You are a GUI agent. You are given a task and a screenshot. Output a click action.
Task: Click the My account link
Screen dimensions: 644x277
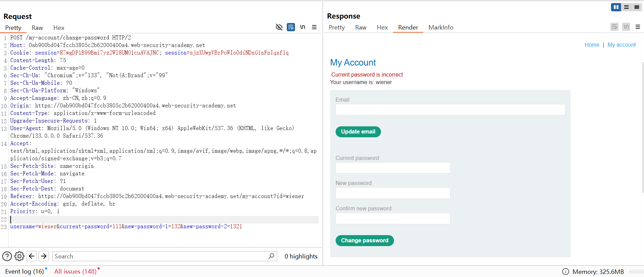(621, 45)
